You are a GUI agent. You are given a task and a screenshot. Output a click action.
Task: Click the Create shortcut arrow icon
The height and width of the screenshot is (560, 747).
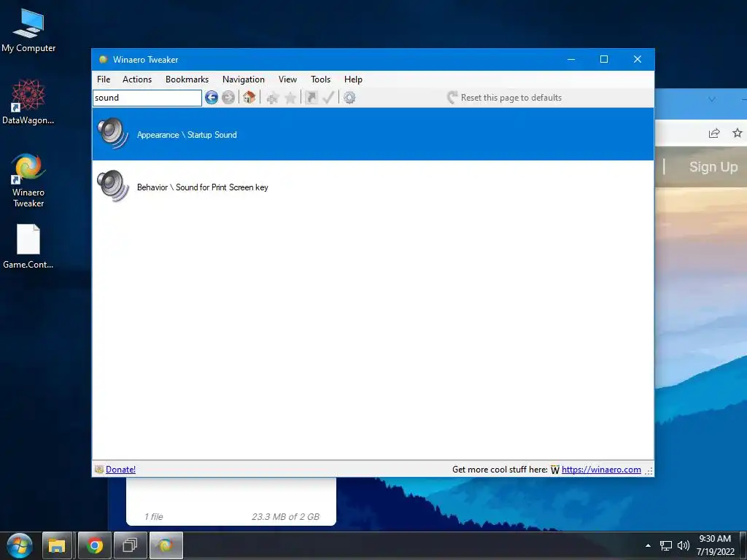(311, 98)
